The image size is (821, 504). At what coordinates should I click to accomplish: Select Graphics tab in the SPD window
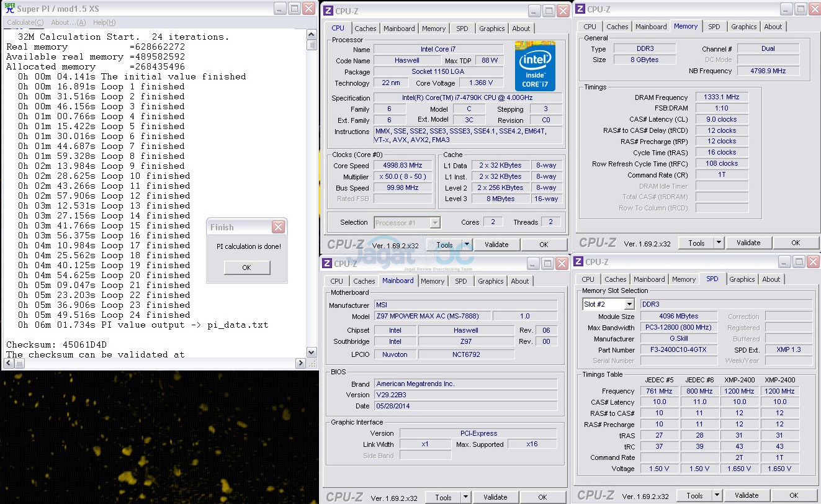click(x=742, y=279)
